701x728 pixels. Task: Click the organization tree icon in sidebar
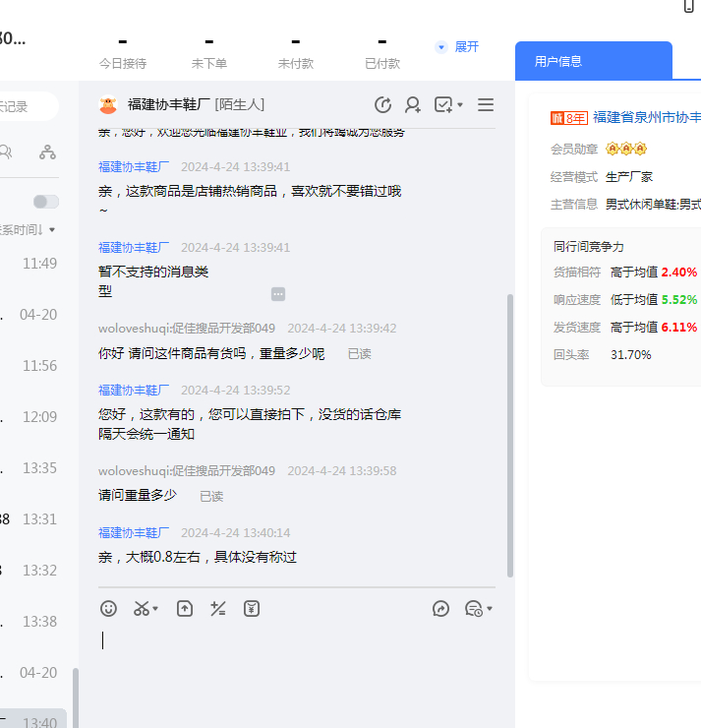coord(47,152)
